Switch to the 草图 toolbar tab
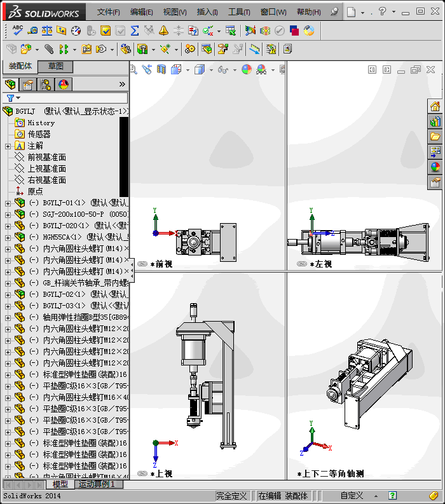The width and height of the screenshot is (445, 504). (55, 67)
